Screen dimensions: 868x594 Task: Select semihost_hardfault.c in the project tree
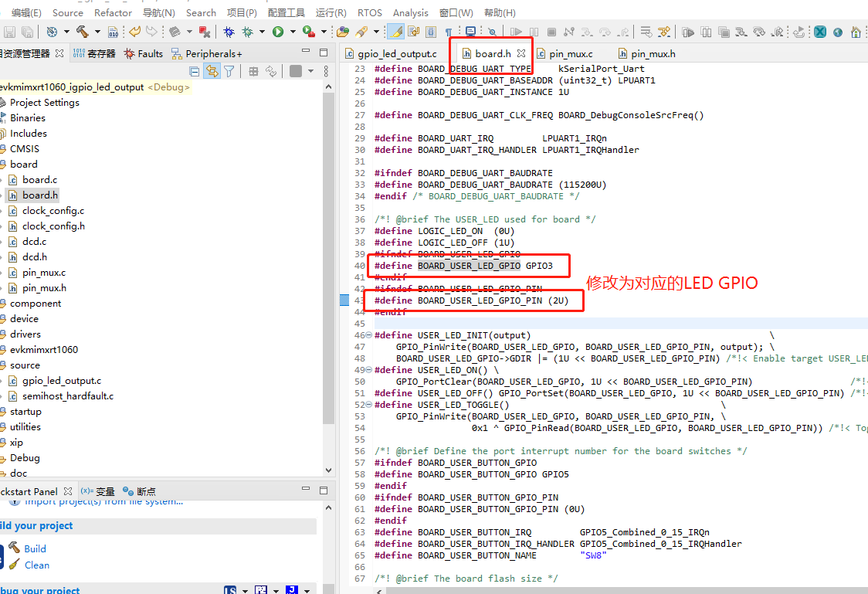tap(67, 396)
